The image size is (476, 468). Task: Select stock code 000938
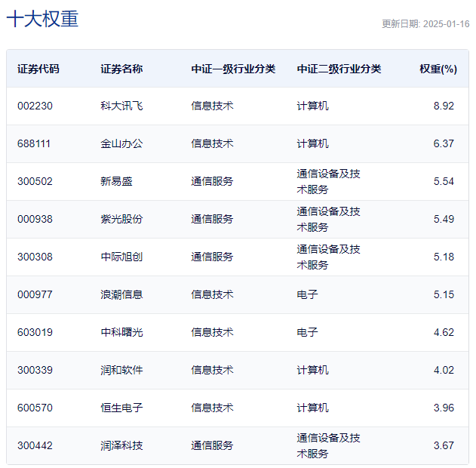tap(35, 219)
